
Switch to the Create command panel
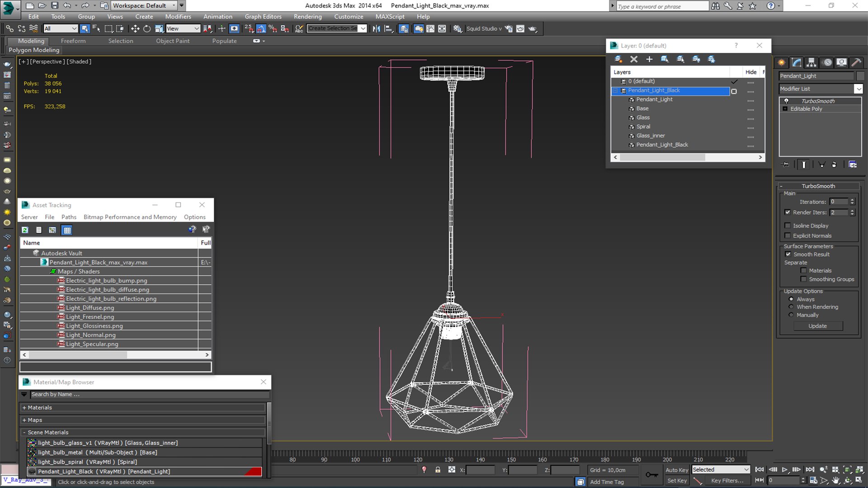pos(781,62)
